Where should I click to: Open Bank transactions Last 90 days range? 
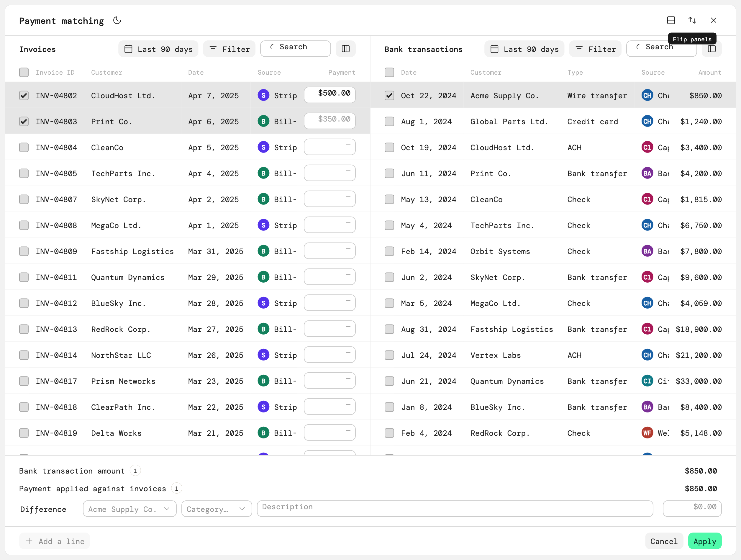(524, 49)
